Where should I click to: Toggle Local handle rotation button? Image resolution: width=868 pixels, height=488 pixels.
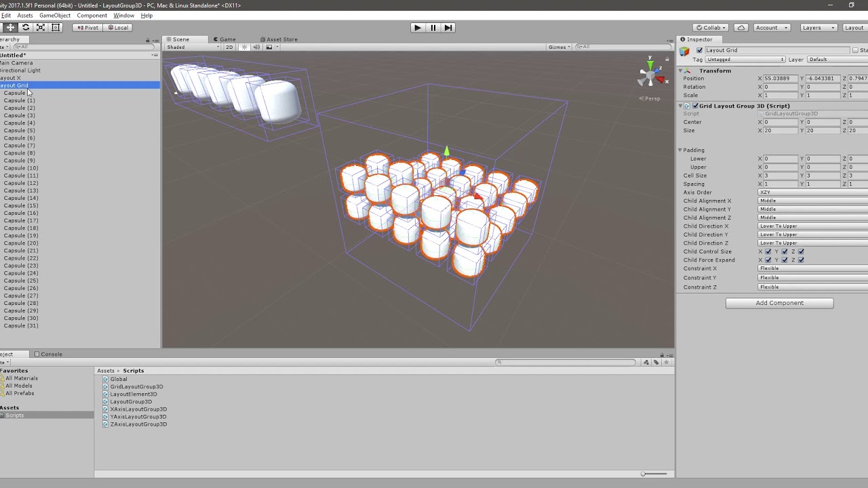pos(117,28)
